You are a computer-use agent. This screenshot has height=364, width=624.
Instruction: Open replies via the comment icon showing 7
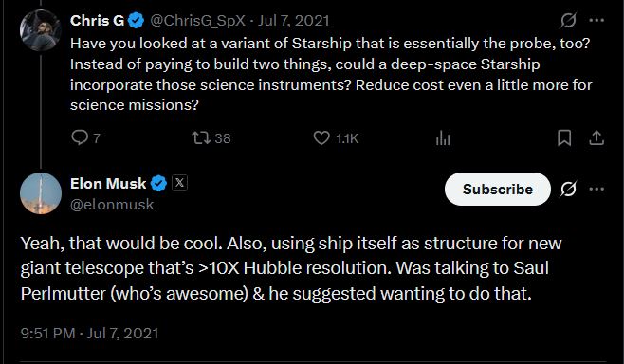tap(80, 137)
